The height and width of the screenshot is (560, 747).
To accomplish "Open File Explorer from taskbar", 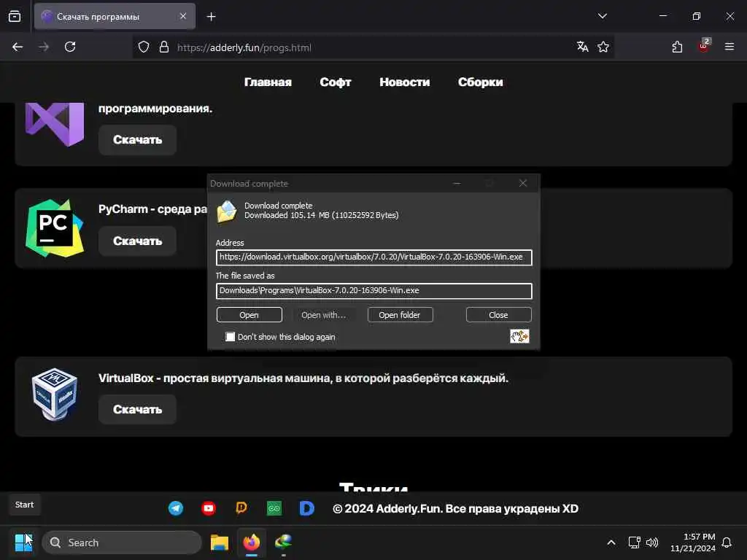I will click(220, 542).
